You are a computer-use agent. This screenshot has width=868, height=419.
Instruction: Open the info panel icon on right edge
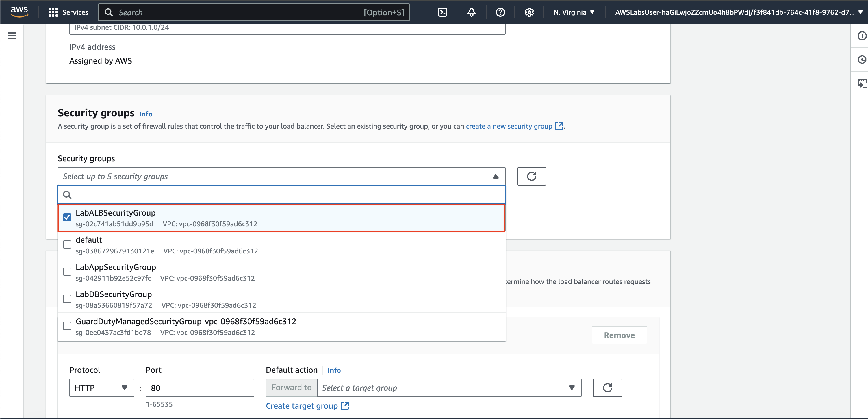tap(862, 36)
